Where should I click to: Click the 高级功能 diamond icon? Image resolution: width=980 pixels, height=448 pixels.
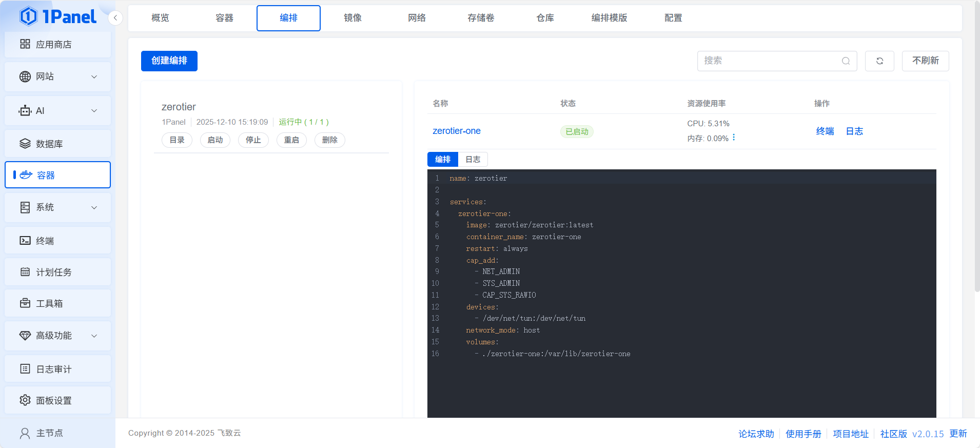(25, 336)
